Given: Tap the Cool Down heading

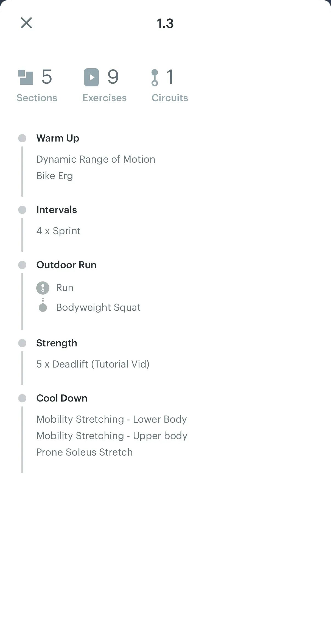Looking at the screenshot, I should point(62,398).
